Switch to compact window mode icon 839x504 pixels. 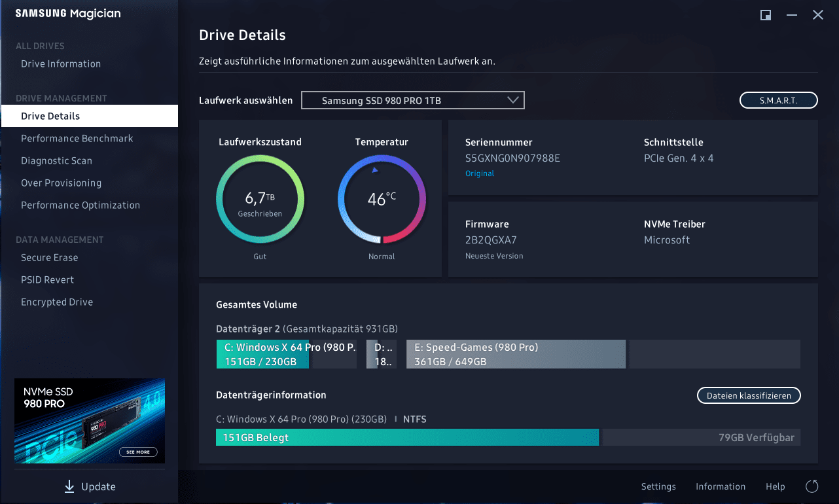click(x=766, y=15)
